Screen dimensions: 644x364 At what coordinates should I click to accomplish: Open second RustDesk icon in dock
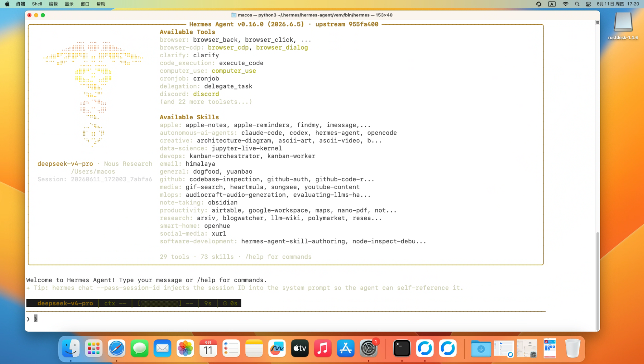pyautogui.click(x=448, y=348)
